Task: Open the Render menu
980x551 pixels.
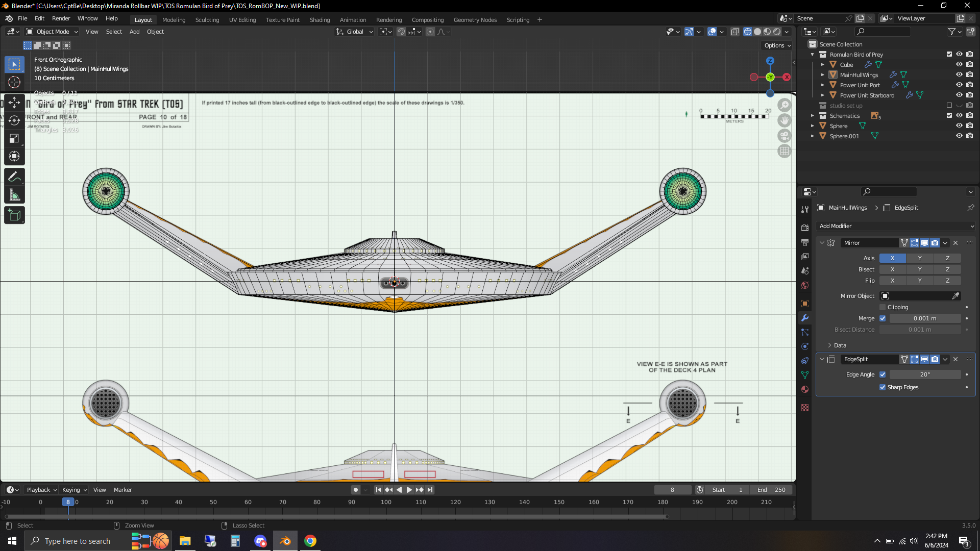Action: (61, 18)
